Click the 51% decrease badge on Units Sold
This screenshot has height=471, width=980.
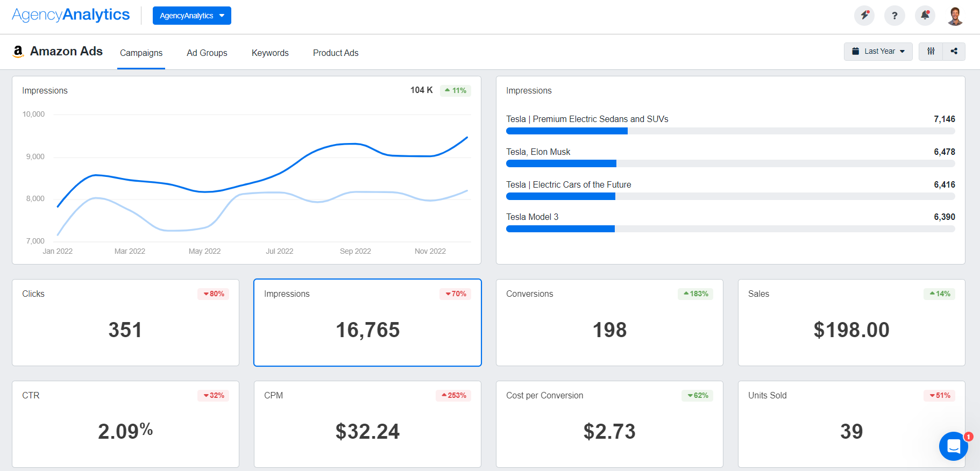pos(940,395)
